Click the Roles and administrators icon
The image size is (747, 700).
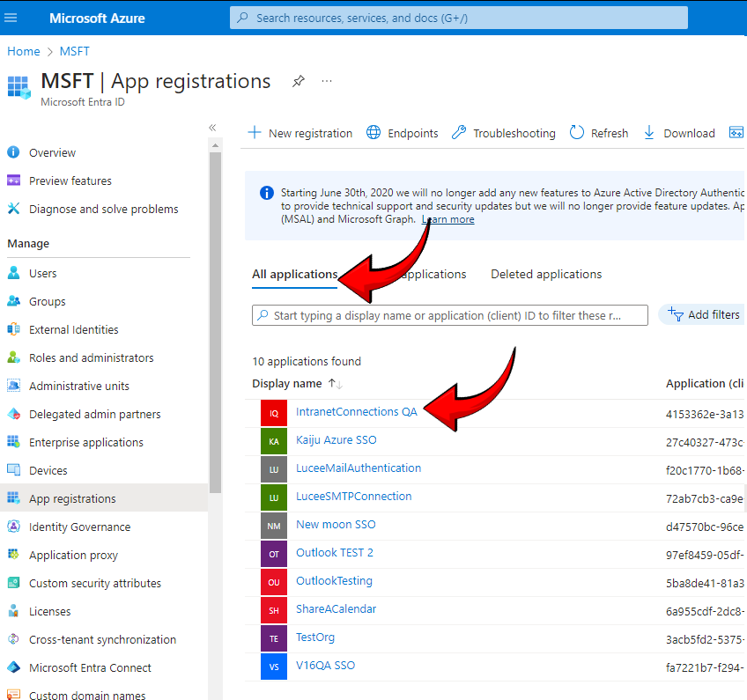pos(14,357)
